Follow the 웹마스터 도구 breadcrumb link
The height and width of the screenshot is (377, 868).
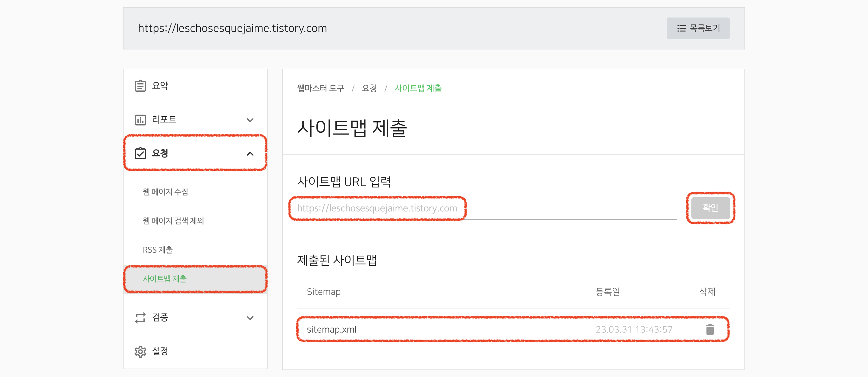point(320,88)
